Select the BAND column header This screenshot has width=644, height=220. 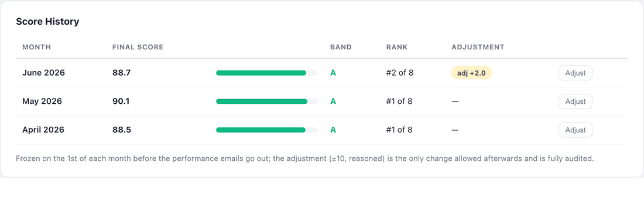click(x=341, y=47)
